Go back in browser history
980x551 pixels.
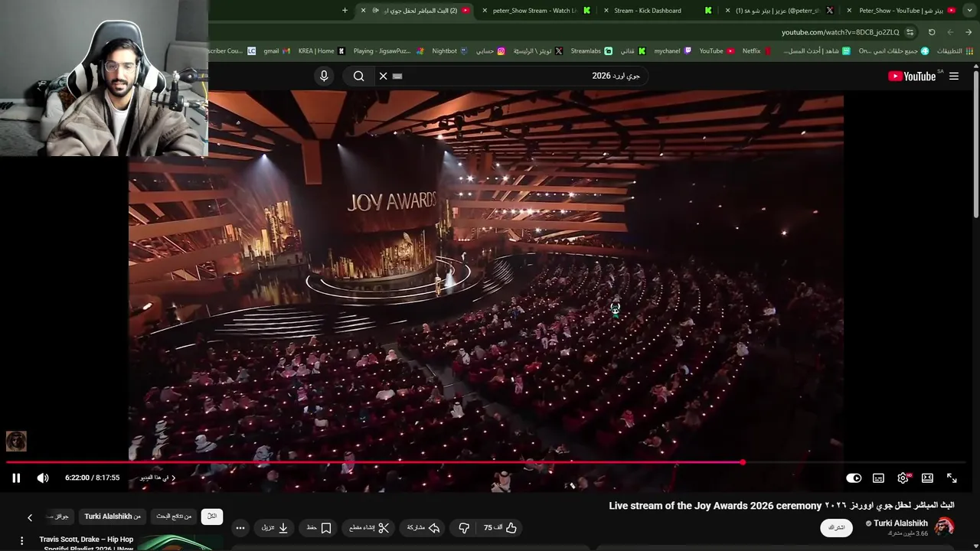[969, 32]
